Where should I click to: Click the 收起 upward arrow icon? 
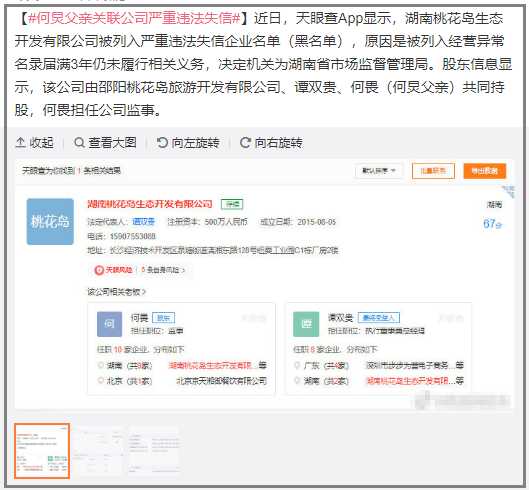pos(21,143)
